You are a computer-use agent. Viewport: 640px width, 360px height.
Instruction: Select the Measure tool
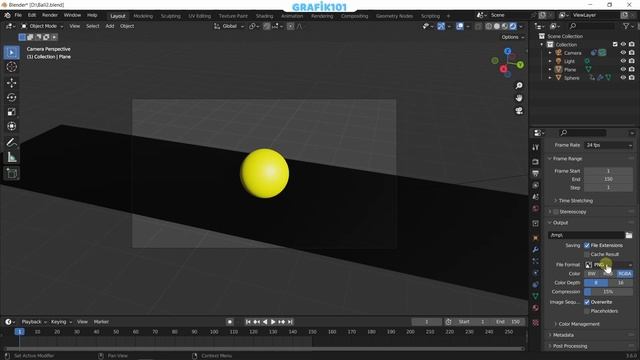(11, 157)
